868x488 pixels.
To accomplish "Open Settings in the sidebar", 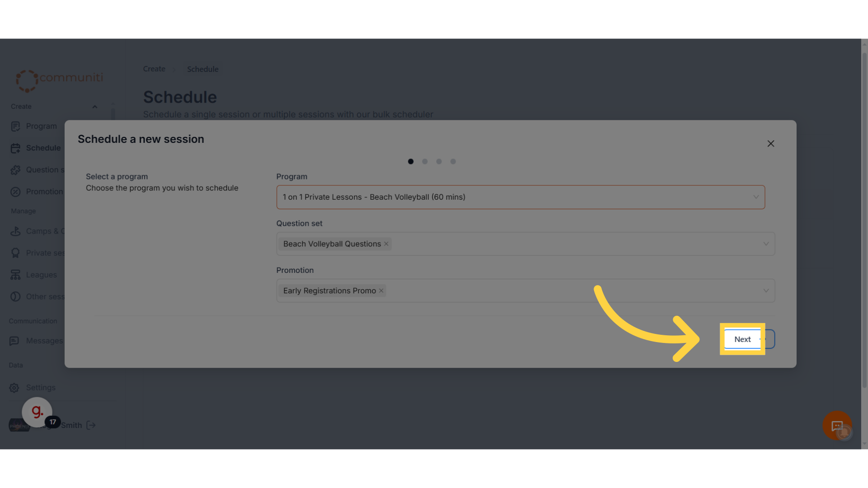I will coord(41,388).
